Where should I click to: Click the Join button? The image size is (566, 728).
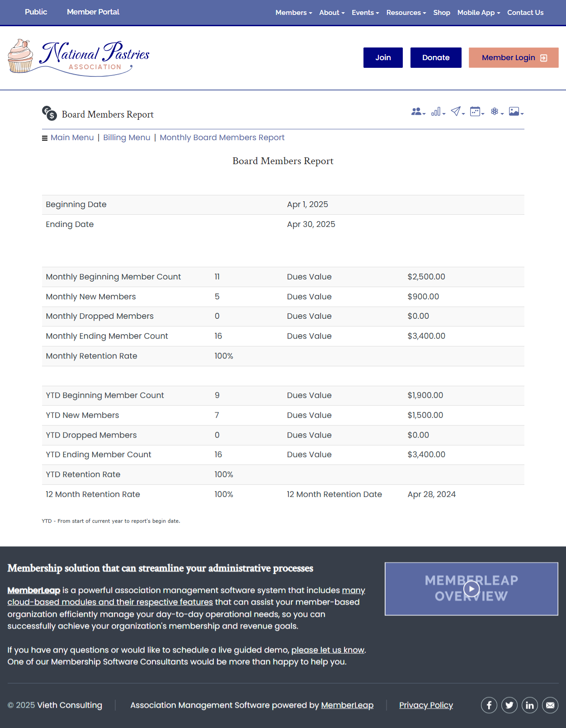click(x=383, y=57)
